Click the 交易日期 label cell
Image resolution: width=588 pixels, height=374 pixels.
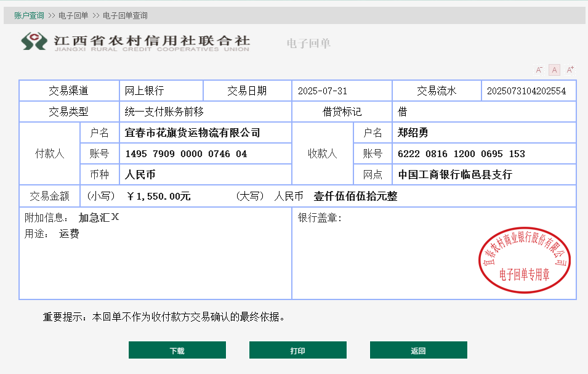[x=247, y=91]
